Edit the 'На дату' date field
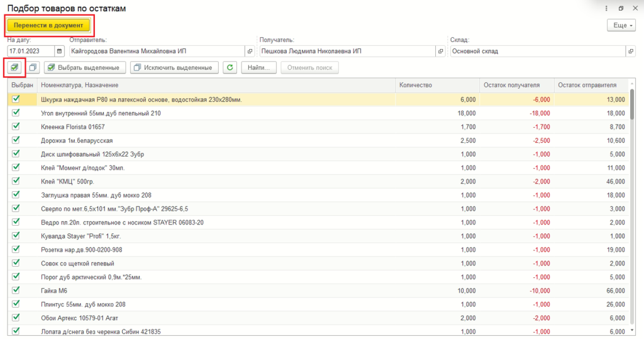This screenshot has width=644, height=339. (x=31, y=52)
